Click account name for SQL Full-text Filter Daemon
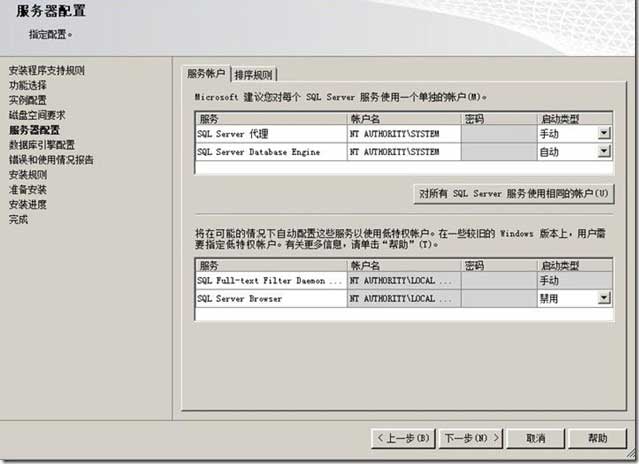Screen dimensions: 639x464 point(404,280)
